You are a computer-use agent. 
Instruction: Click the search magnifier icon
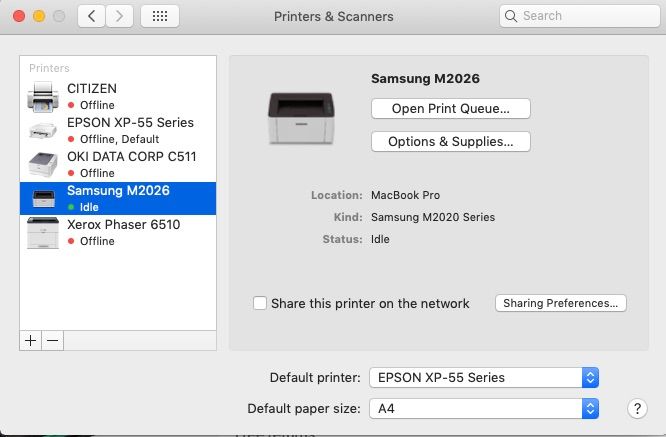point(511,16)
